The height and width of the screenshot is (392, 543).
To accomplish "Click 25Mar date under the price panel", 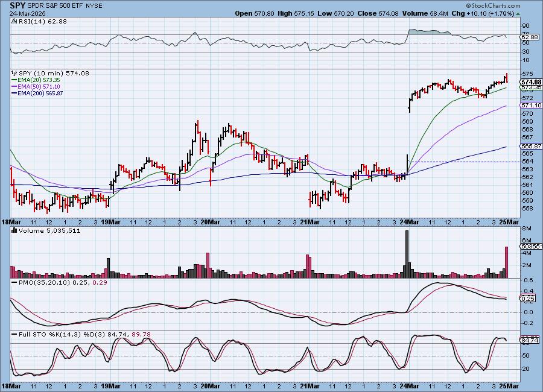I will pos(509,222).
